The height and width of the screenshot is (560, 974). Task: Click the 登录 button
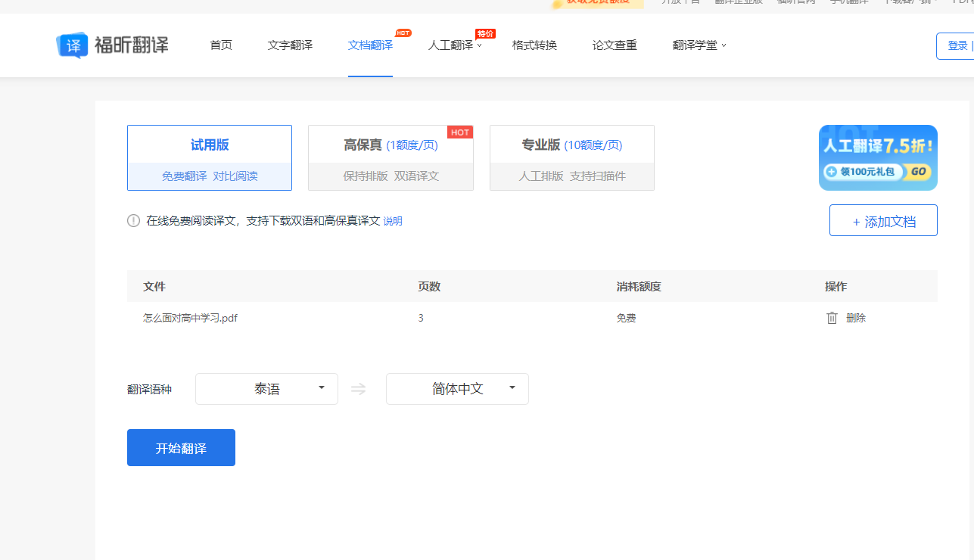[x=957, y=46]
